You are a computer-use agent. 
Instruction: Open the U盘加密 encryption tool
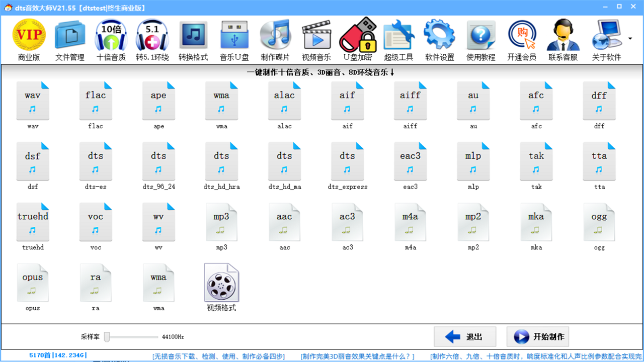click(x=358, y=39)
